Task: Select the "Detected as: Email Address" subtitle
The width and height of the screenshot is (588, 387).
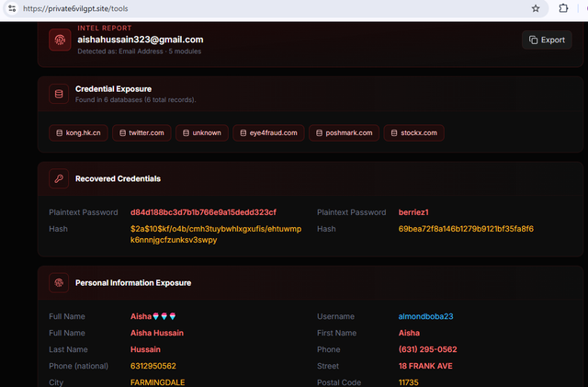Action: click(x=120, y=51)
